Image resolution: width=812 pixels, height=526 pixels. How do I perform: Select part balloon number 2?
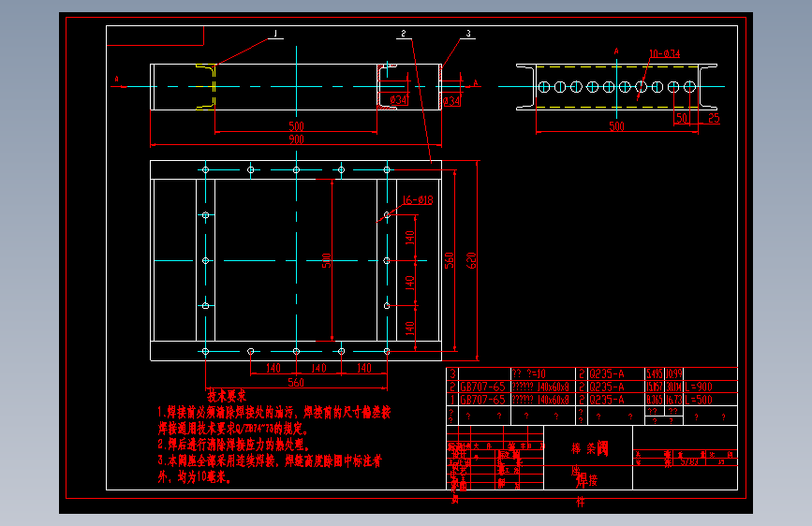404,34
